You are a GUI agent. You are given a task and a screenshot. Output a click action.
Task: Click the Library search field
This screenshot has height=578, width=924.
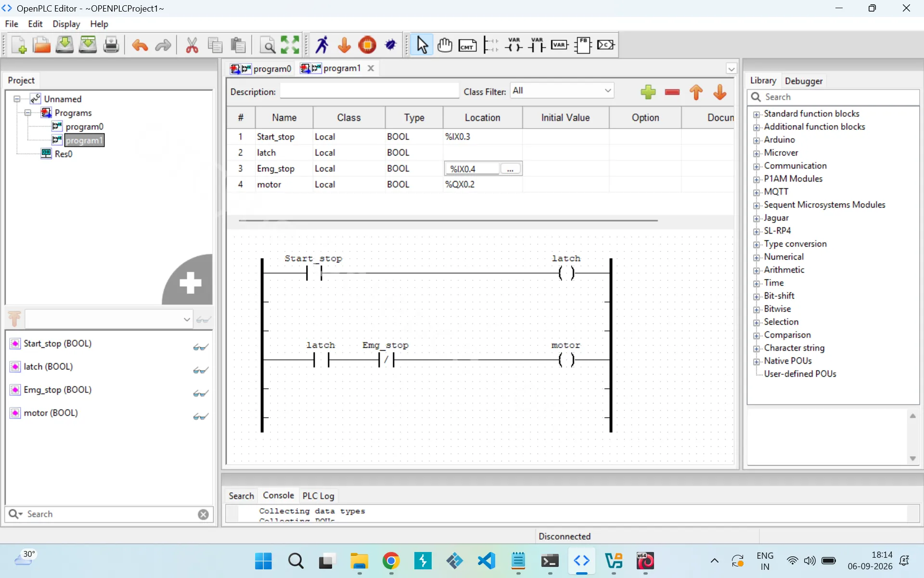[833, 97]
